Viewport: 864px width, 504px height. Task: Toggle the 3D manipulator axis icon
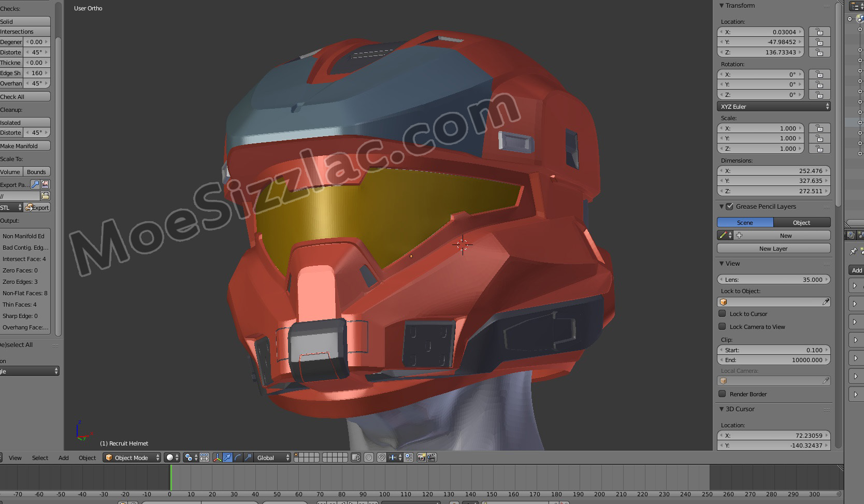217,457
